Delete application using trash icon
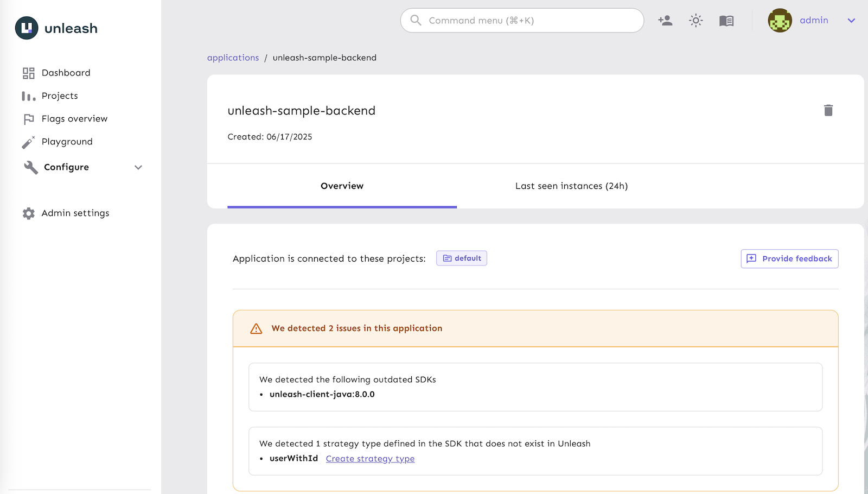This screenshot has height=494, width=868. click(x=828, y=110)
